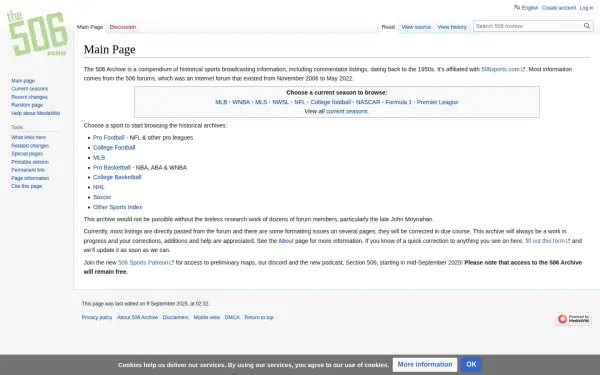Open the MLB historical archives

(99, 158)
